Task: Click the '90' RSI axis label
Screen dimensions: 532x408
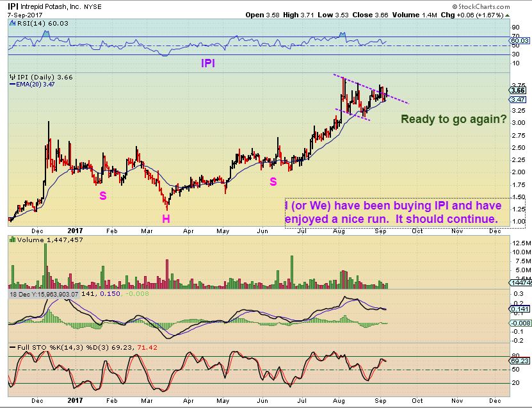Action: [516, 28]
